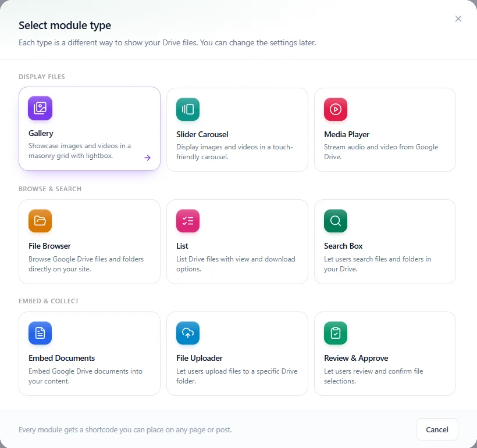Click 'Each type is a different way' subtitle
The height and width of the screenshot is (448, 477).
pos(168,42)
